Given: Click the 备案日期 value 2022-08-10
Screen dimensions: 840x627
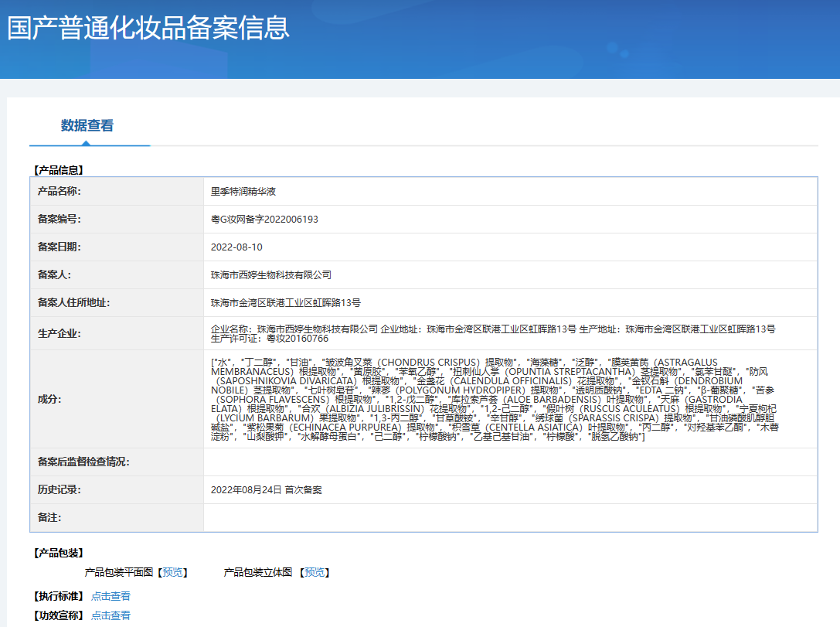Looking at the screenshot, I should click(236, 247).
